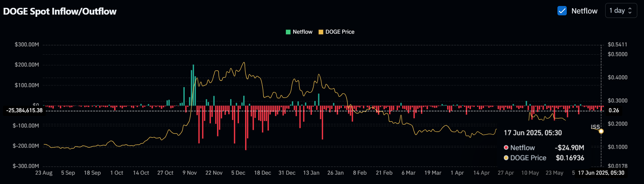The height and width of the screenshot is (184, 644).
Task: Toggle the green Netflow legend swatch
Action: [288, 32]
